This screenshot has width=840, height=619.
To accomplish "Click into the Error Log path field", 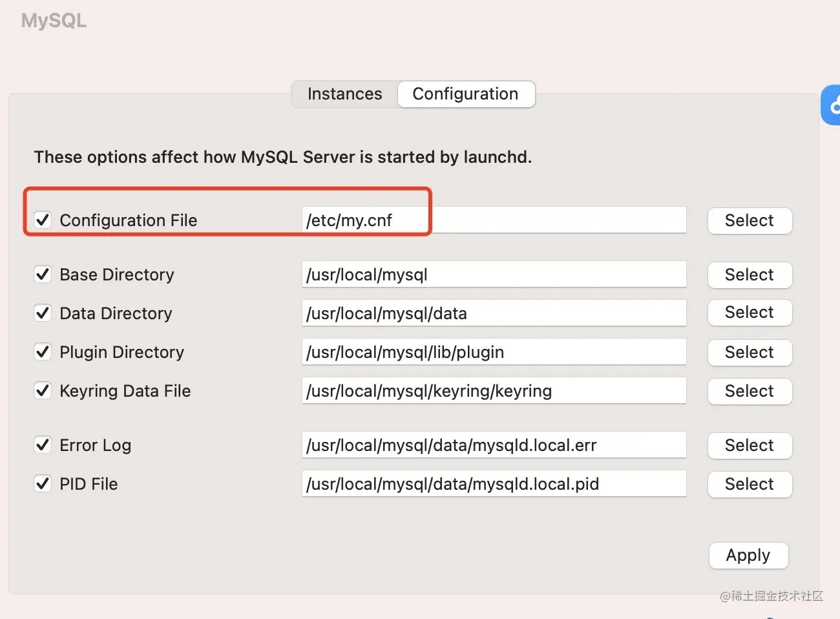I will [x=494, y=445].
